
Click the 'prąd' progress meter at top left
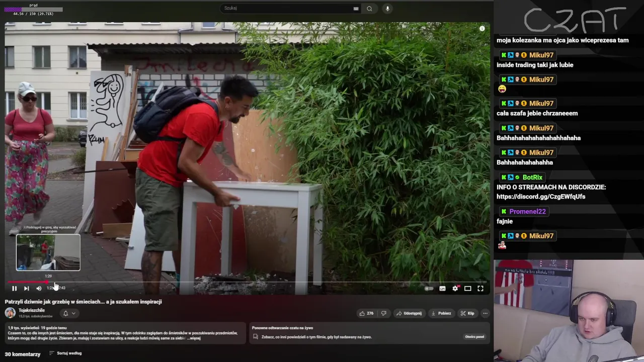34,10
